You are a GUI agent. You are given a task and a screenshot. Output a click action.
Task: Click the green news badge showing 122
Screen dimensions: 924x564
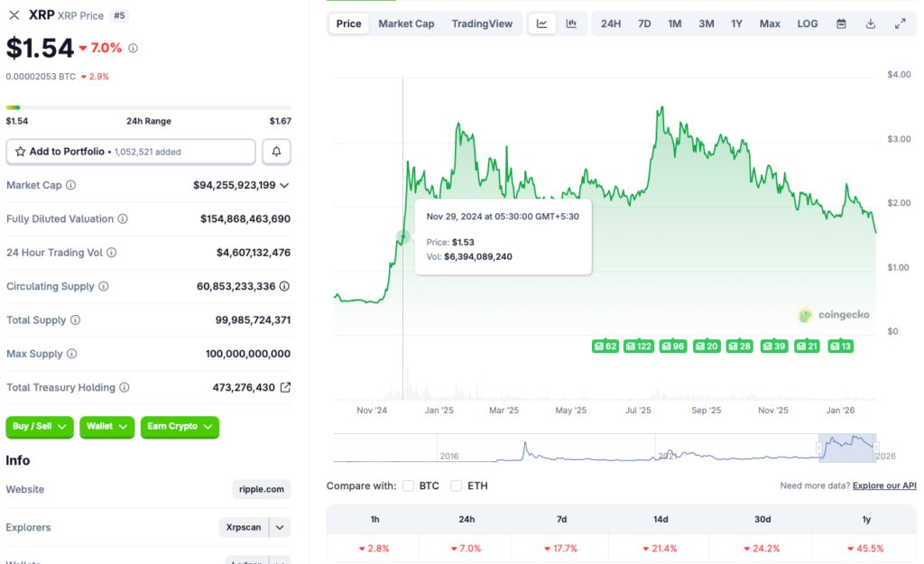coord(639,345)
